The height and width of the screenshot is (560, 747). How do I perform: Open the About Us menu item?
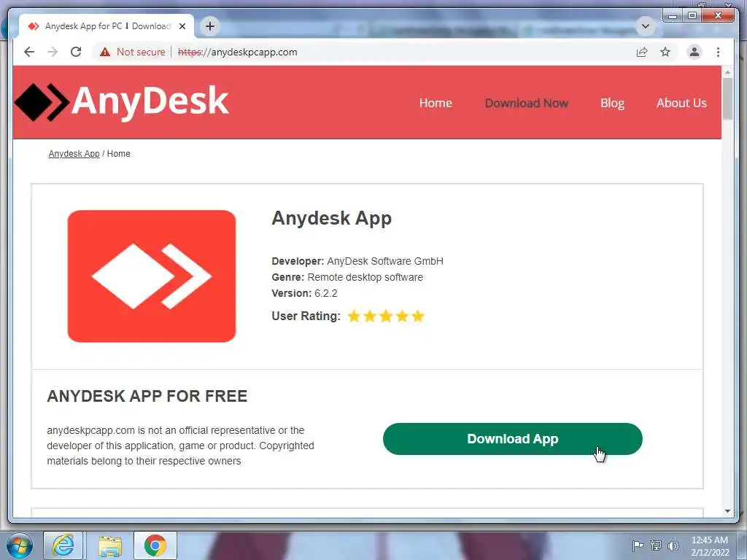681,103
